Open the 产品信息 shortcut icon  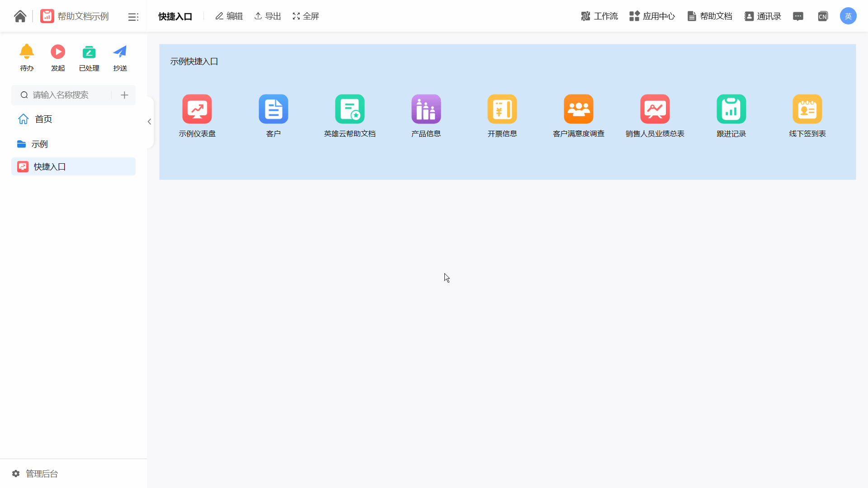426,109
